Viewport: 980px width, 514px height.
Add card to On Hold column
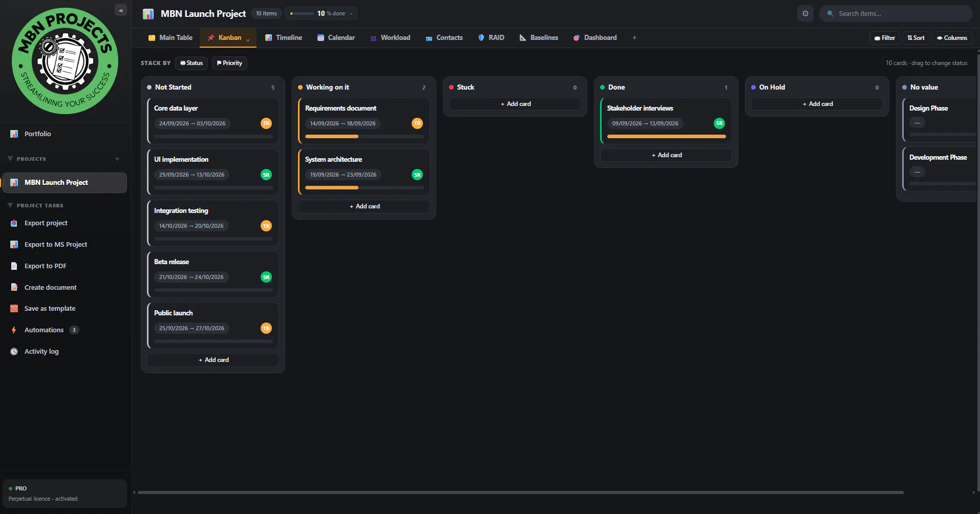point(817,104)
